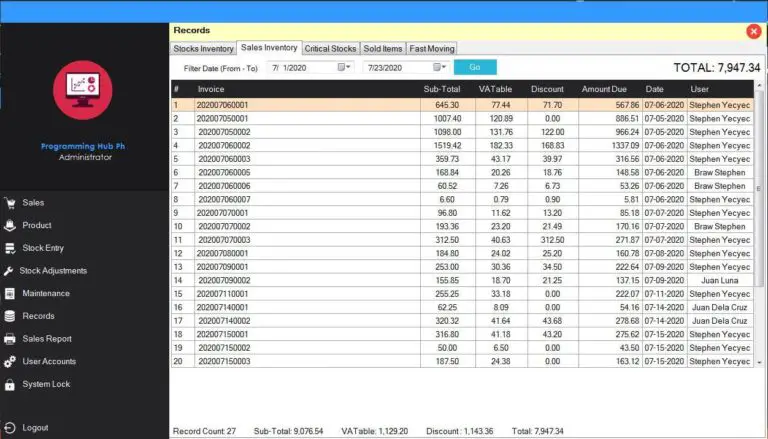Viewport: 768px width, 439px height.
Task: Click Record Count 27 status text
Action: (x=204, y=431)
